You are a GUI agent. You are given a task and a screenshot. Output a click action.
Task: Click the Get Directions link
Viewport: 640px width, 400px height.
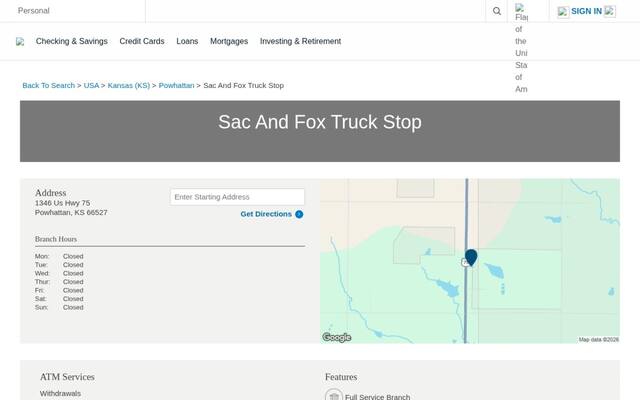266,214
